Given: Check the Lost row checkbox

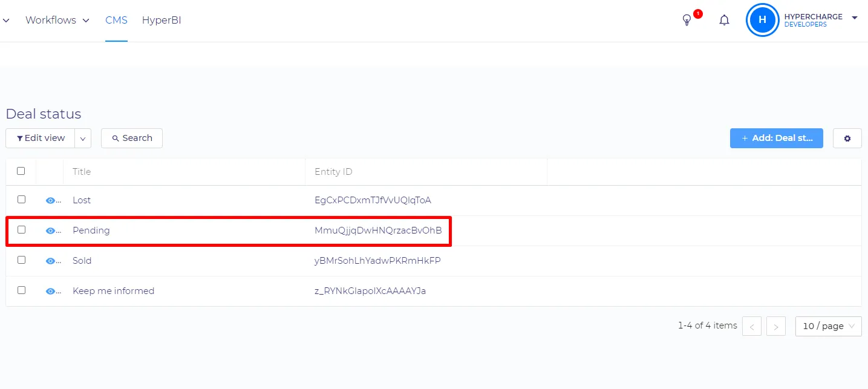Looking at the screenshot, I should pos(21,199).
